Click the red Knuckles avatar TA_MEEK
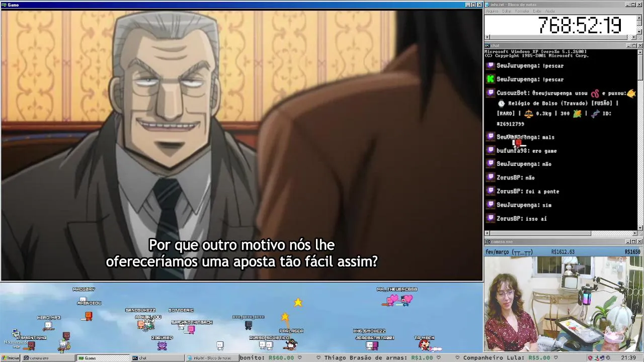644x362 pixels. [x=425, y=345]
